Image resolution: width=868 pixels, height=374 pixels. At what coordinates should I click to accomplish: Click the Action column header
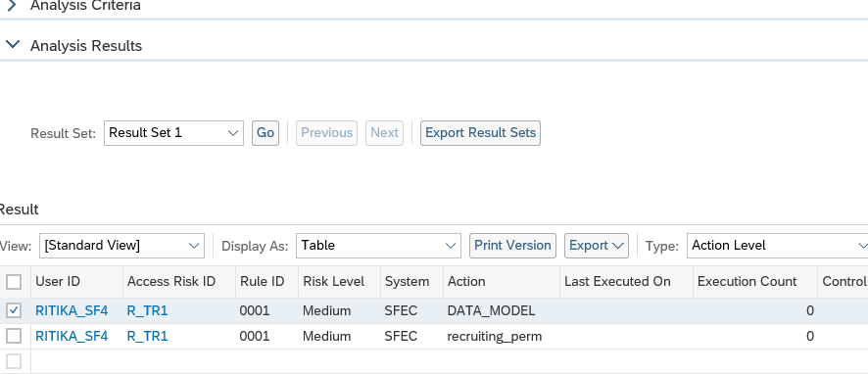(x=502, y=282)
